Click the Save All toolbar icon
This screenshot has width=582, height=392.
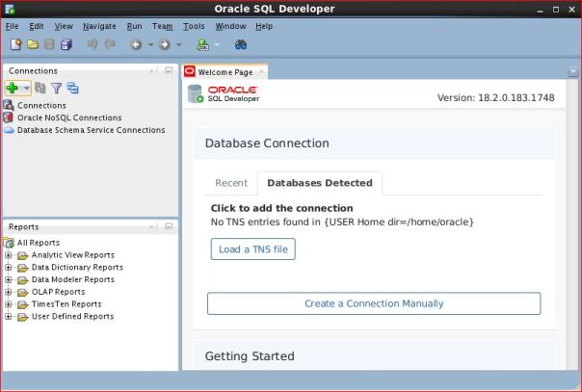tap(66, 44)
